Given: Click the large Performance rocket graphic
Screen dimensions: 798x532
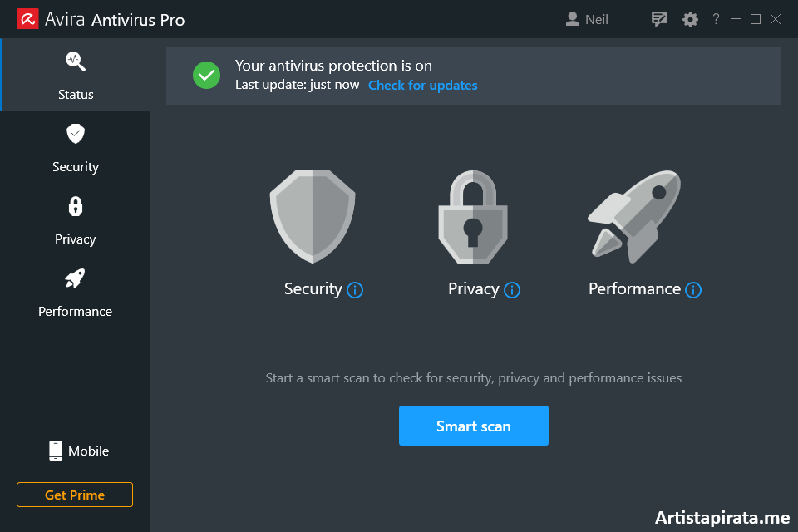Looking at the screenshot, I should click(x=633, y=216).
